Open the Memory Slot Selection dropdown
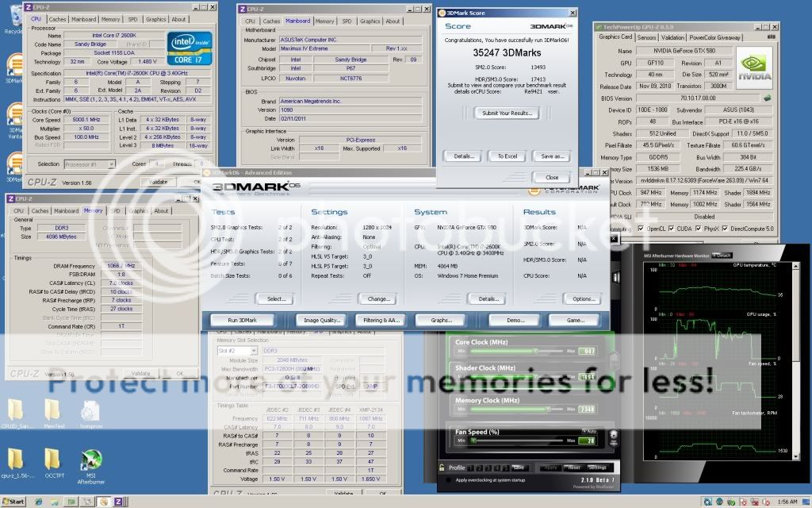The height and width of the screenshot is (508, 812). coord(254,350)
